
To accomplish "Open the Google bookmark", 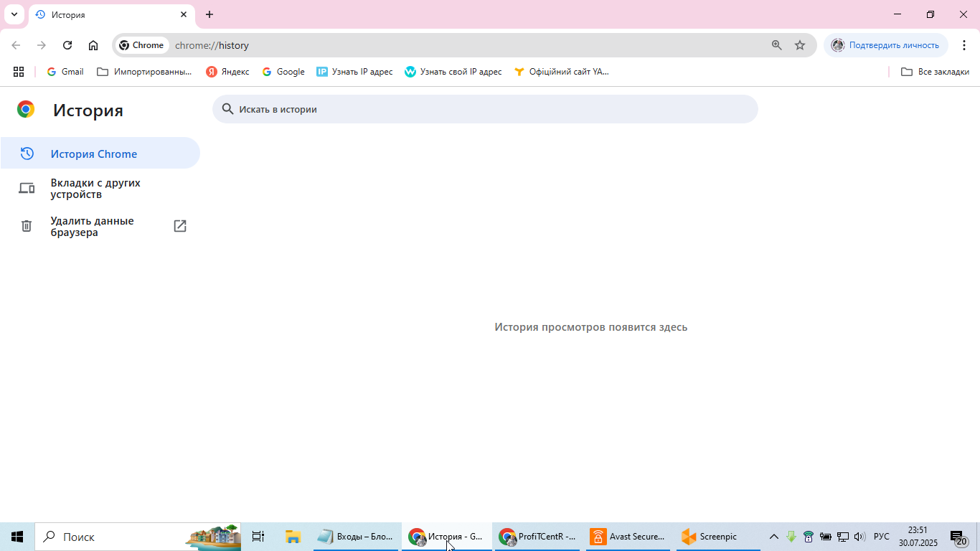I will [283, 72].
